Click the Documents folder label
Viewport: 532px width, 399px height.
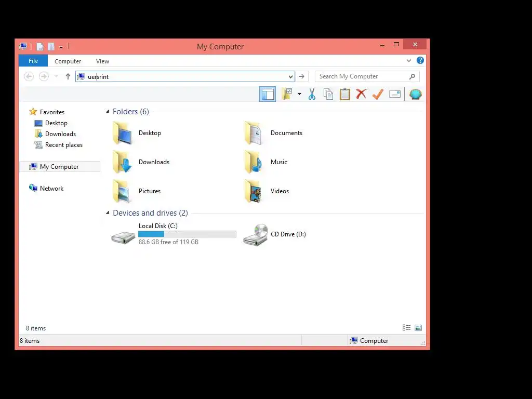pos(286,133)
